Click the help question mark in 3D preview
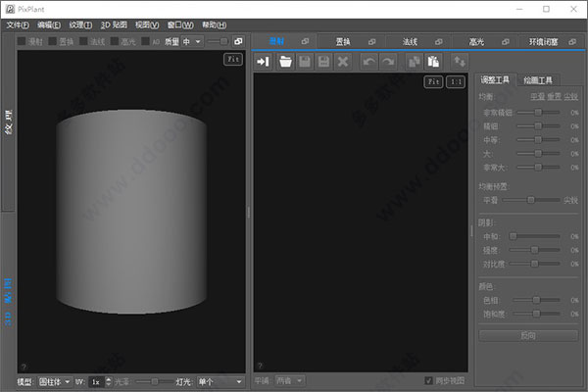Screen dimensions: 588x392 [x=24, y=367]
